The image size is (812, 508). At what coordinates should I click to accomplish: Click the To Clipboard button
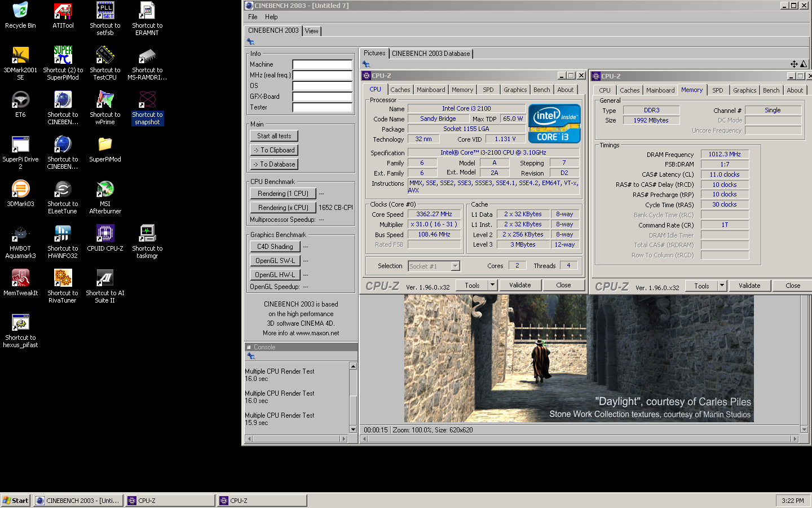(x=274, y=150)
